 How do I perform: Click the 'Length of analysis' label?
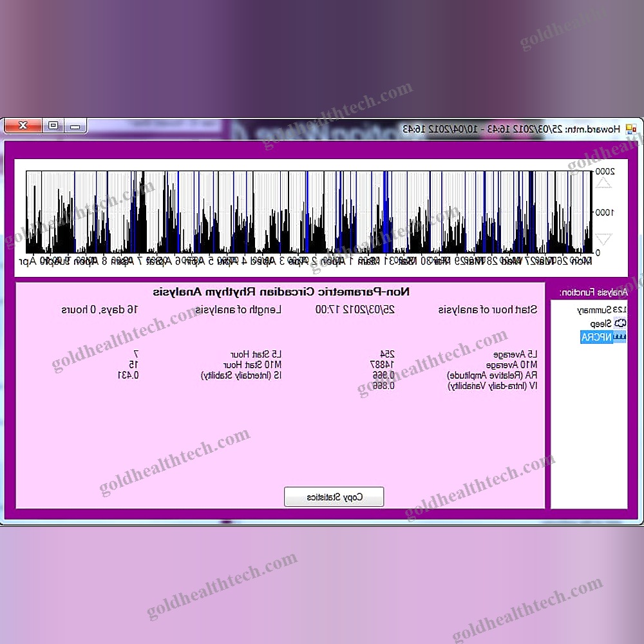pyautogui.click(x=238, y=310)
